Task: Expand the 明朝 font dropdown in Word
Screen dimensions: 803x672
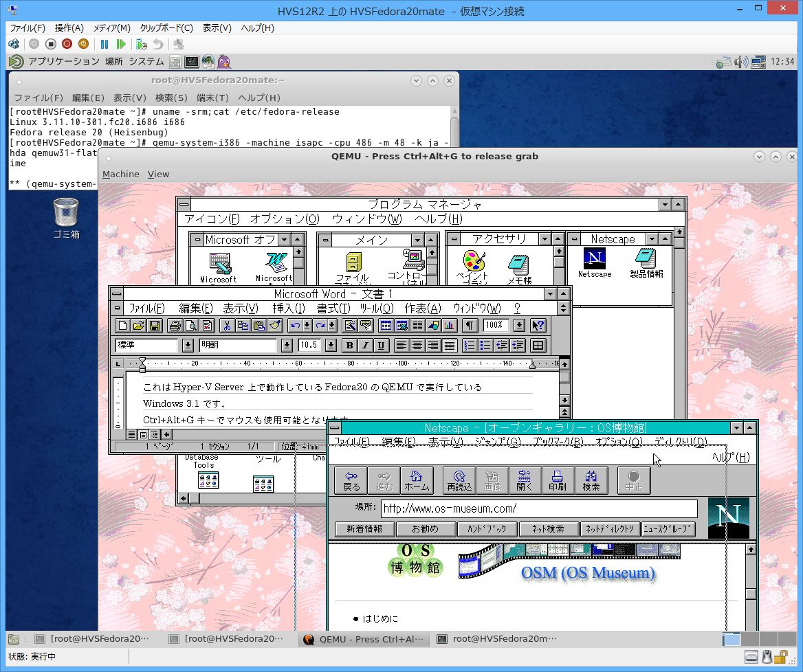Action: 287,346
